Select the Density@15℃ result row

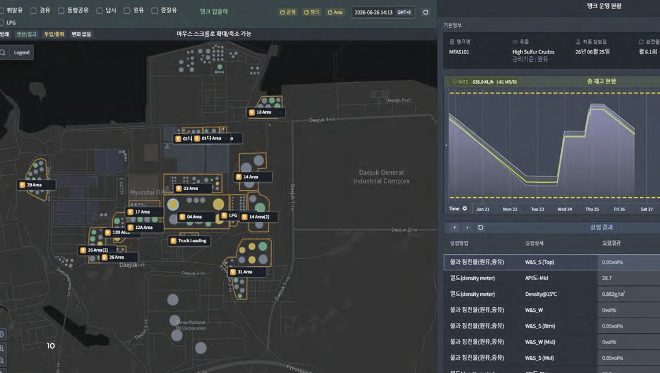point(552,294)
